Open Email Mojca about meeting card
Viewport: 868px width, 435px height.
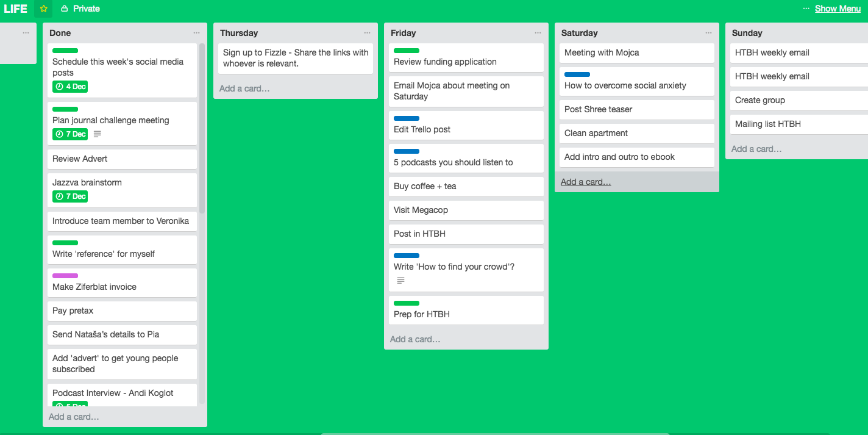(466, 91)
